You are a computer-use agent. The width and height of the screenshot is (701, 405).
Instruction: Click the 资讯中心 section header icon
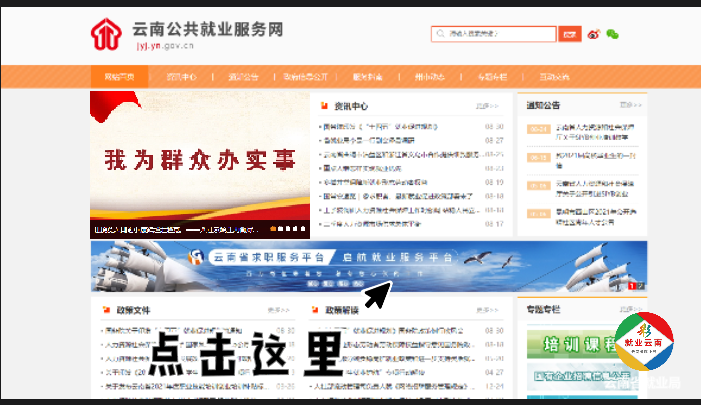click(x=324, y=105)
